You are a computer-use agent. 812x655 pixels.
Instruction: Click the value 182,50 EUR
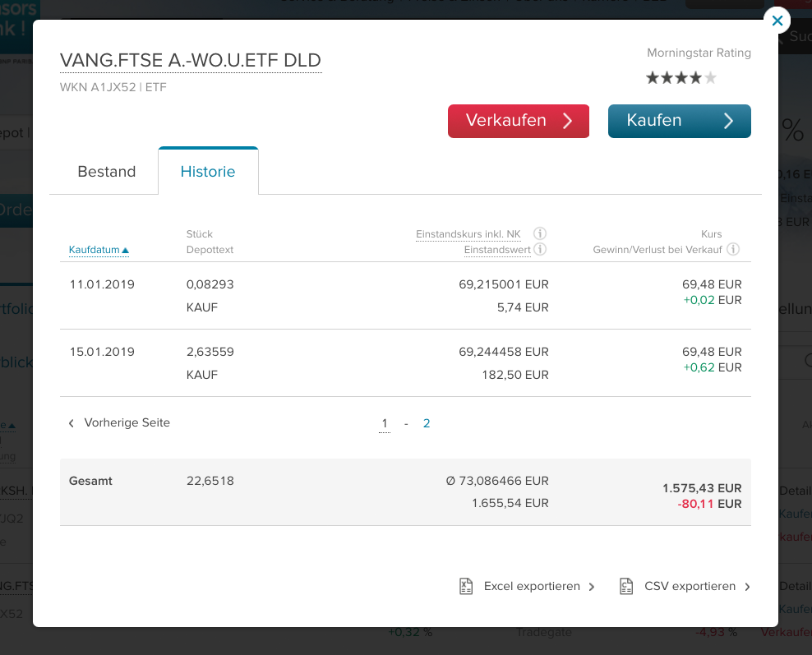515,375
